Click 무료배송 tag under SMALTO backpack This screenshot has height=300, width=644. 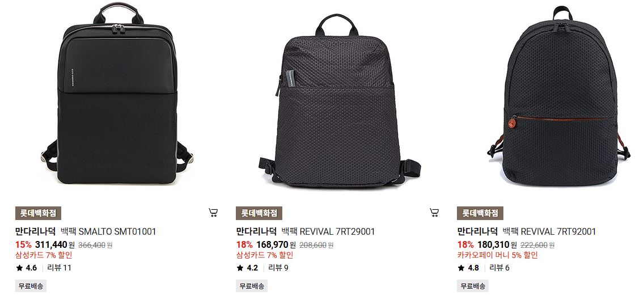[31, 286]
